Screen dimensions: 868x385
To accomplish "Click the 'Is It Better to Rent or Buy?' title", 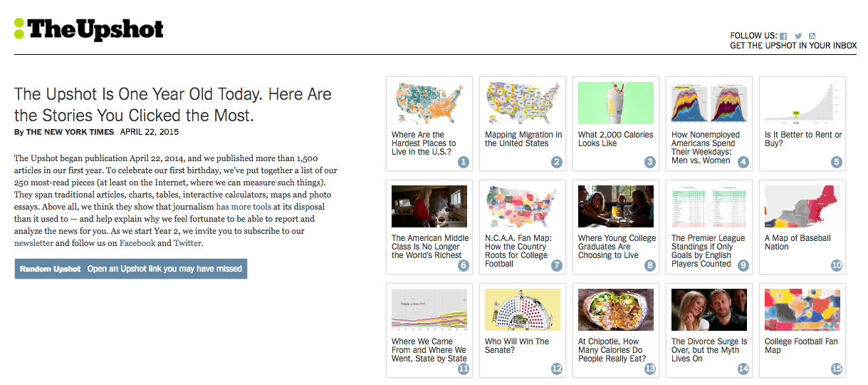I will pos(802,139).
